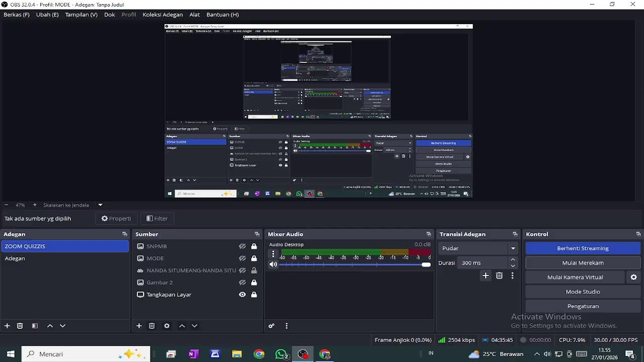Click Mulai Merekam button

point(583,262)
